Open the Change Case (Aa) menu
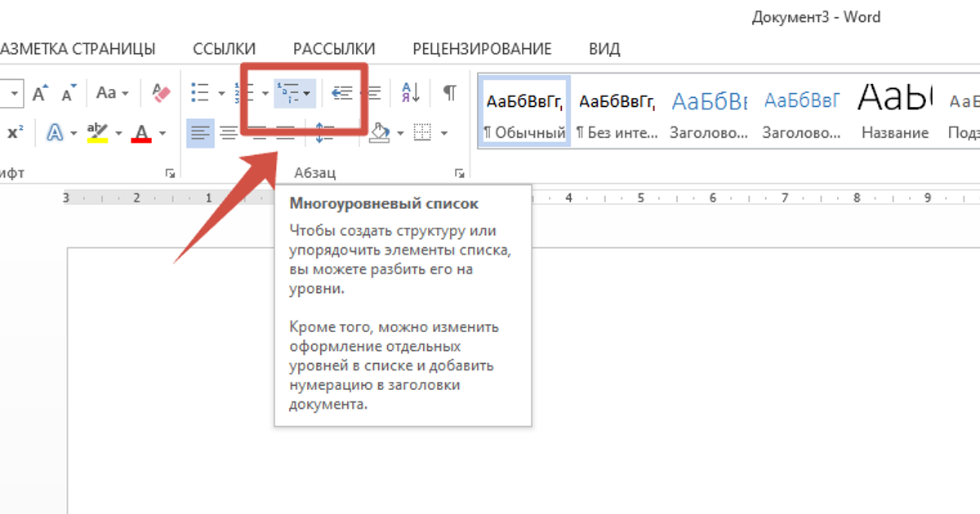The width and height of the screenshot is (980, 514). 112,93
